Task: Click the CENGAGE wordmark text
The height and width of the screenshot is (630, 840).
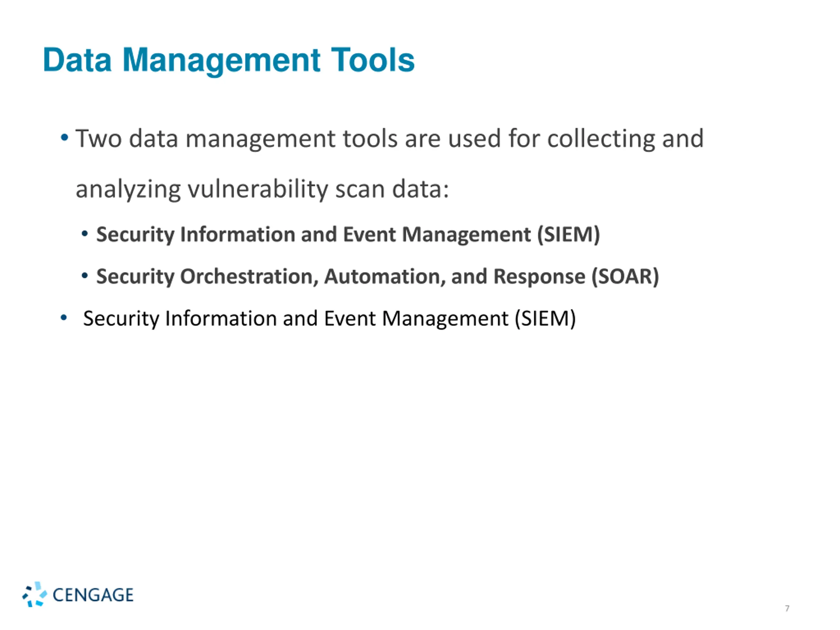Action: pos(93,595)
